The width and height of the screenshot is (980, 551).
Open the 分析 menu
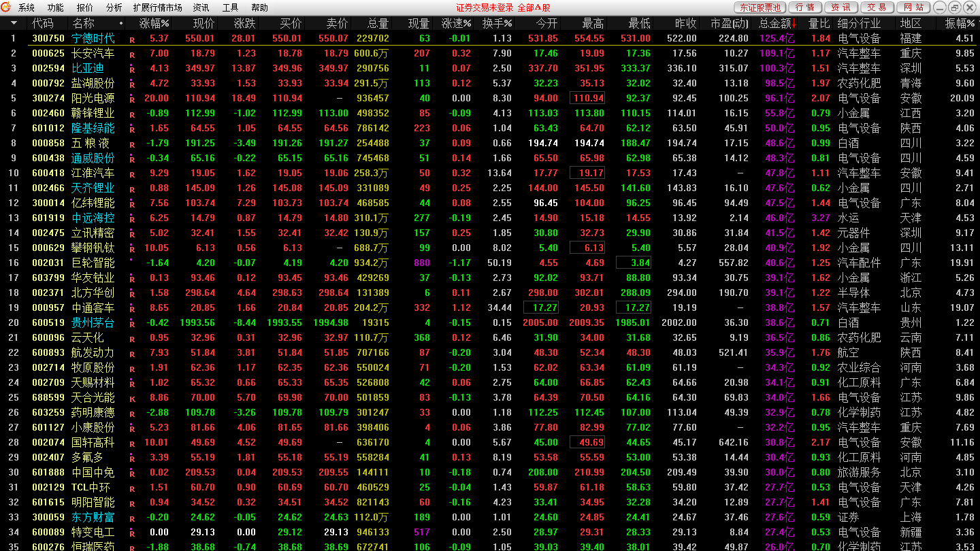tap(114, 7)
